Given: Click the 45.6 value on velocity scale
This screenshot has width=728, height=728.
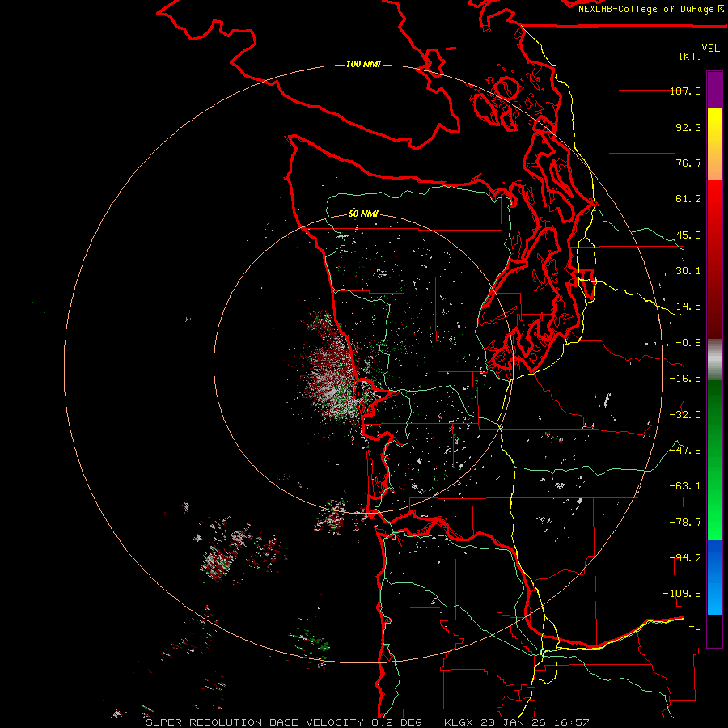Looking at the screenshot, I should click(x=688, y=235).
